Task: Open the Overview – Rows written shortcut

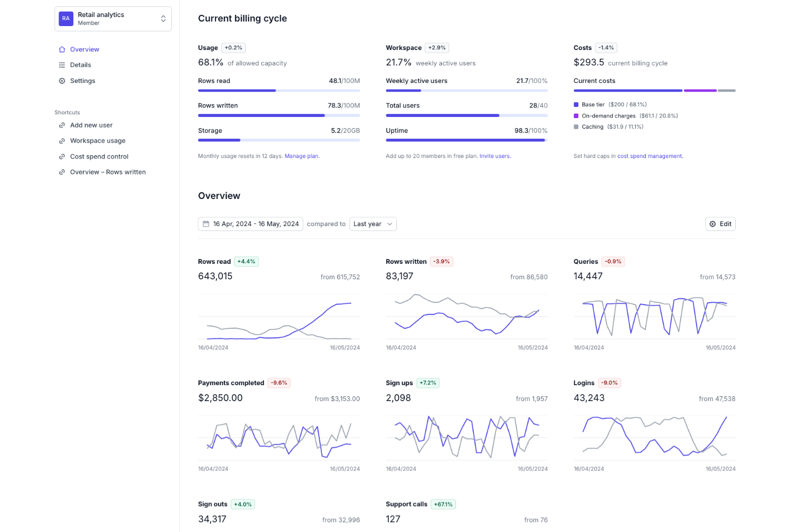Action: point(107,171)
